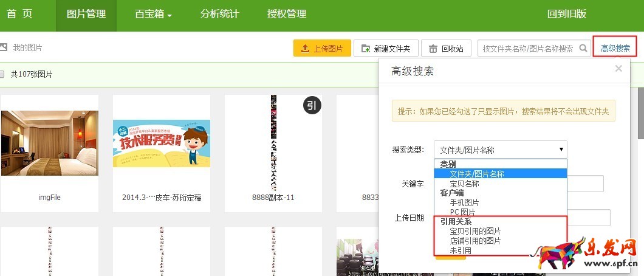Click the 8888副本-11 file name
644x276 pixels.
click(x=273, y=198)
